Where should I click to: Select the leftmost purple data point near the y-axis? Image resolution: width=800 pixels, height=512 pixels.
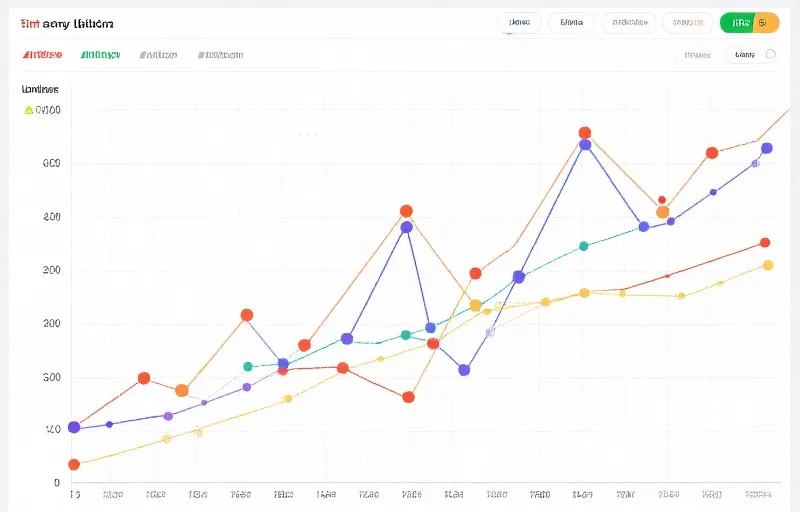pyautogui.click(x=73, y=427)
